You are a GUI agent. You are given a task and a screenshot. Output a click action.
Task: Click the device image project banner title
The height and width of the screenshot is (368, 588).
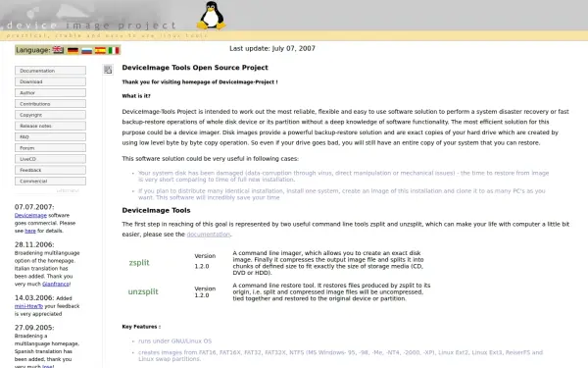91,26
